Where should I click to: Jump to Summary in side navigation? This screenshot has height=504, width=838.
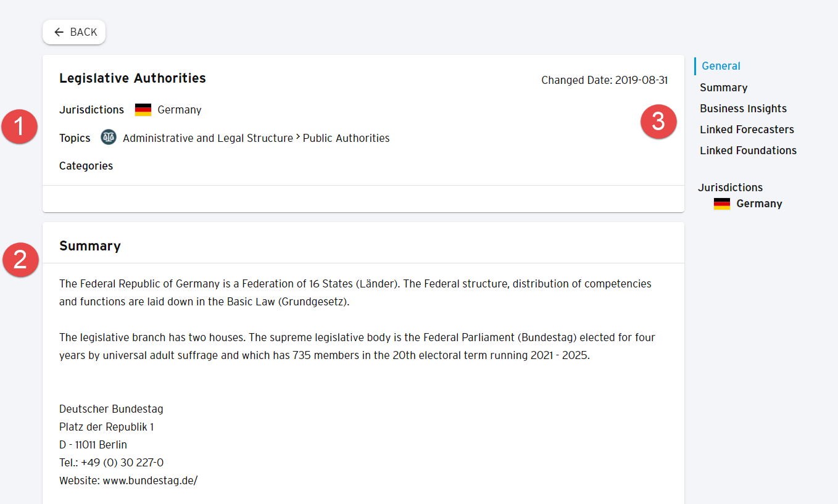(723, 88)
